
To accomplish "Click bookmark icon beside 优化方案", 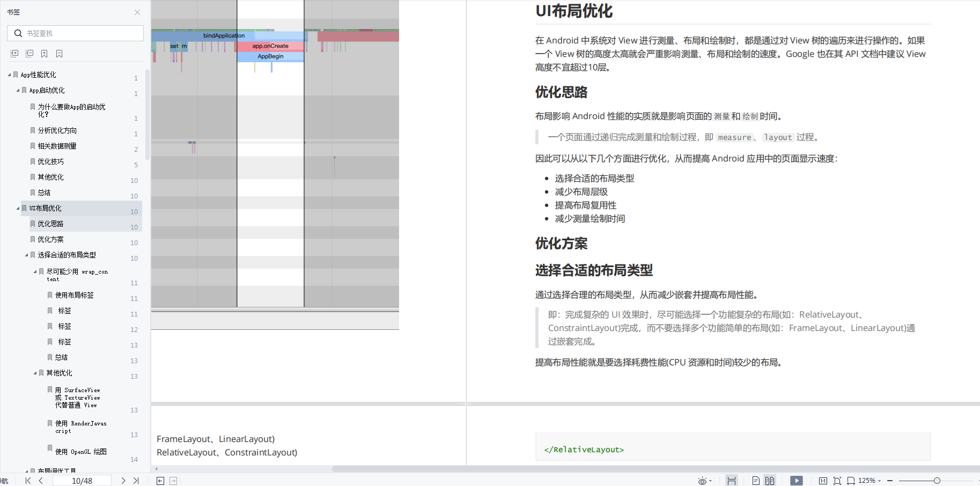I will tap(33, 239).
